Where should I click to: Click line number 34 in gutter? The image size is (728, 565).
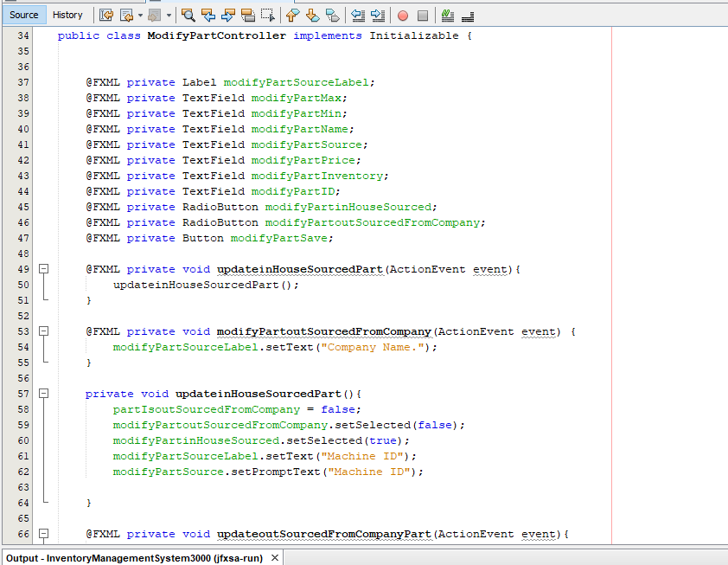[x=23, y=35]
